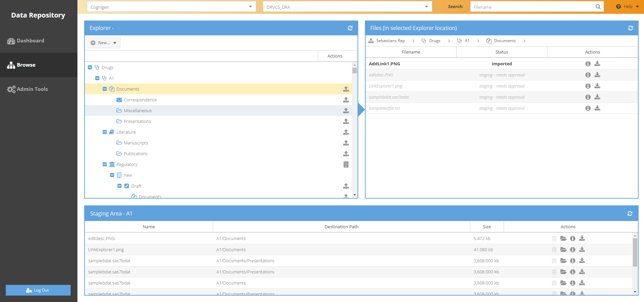
Task: Collapse the Drugs tree node
Action: point(90,68)
